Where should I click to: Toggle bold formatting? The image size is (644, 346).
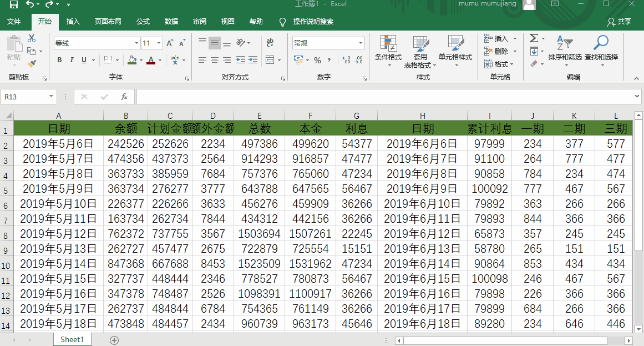click(59, 60)
